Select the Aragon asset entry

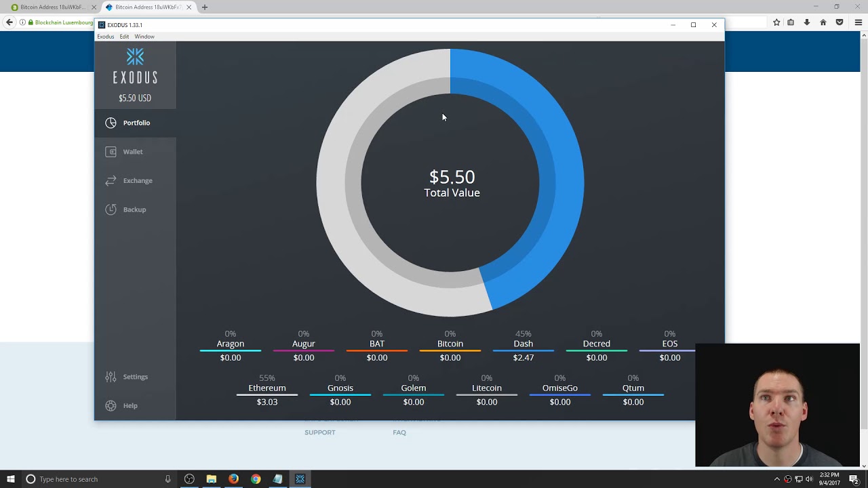tap(231, 346)
